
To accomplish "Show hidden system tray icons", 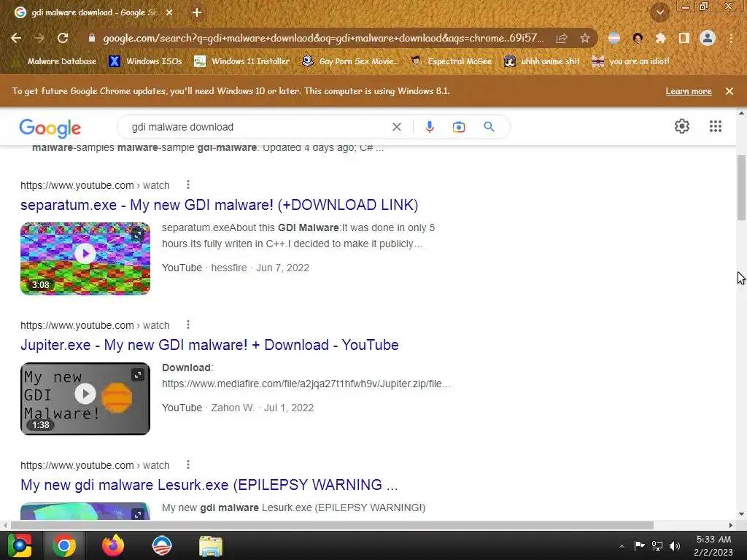I will tap(622, 546).
